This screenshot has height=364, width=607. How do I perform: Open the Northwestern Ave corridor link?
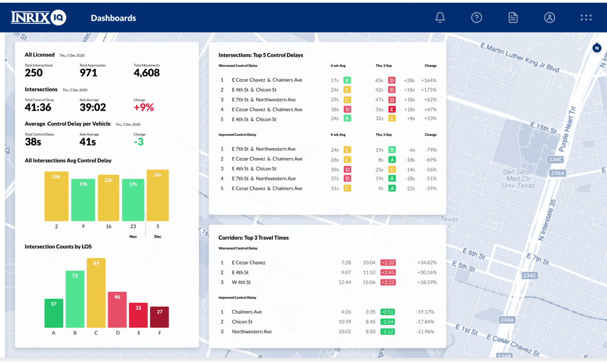pos(252,331)
